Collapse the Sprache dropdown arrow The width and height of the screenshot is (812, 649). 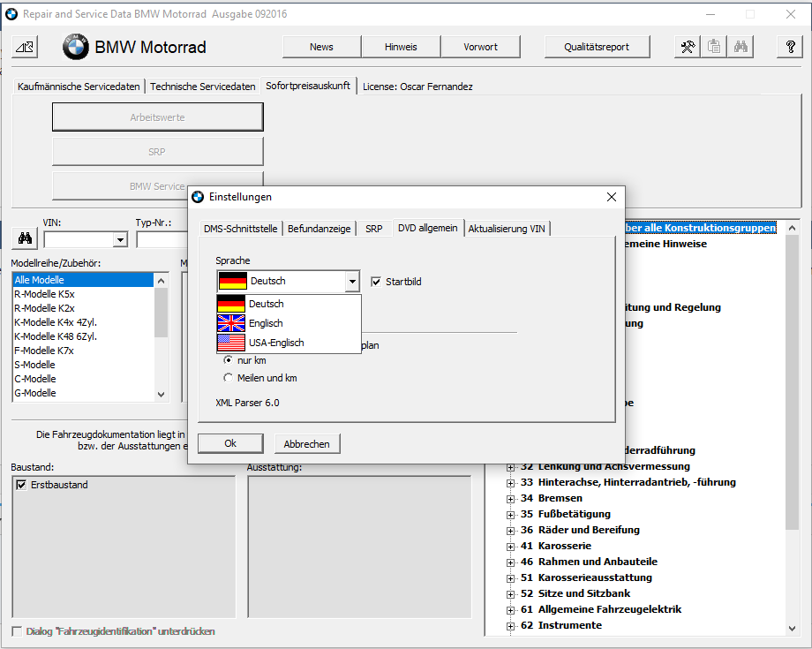(x=352, y=282)
